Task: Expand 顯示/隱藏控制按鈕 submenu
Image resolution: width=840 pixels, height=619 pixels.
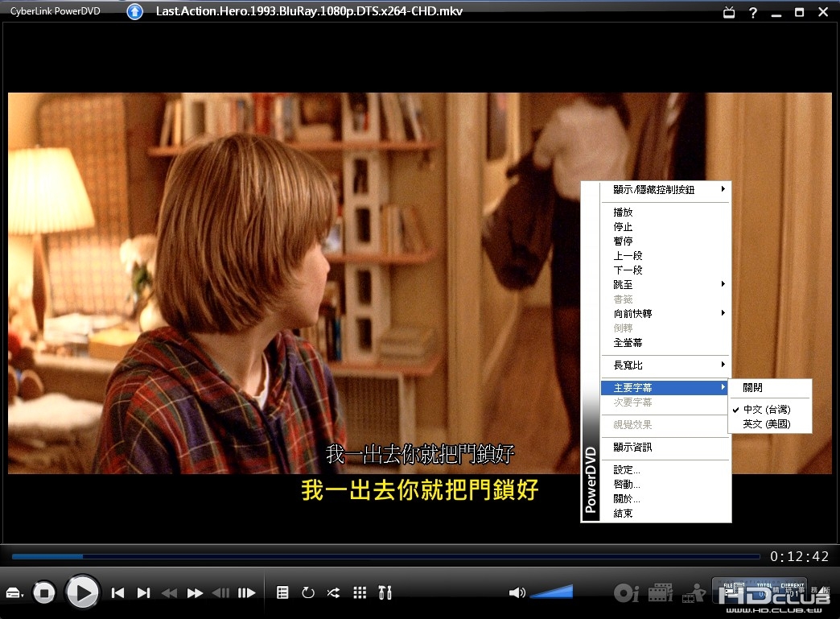Action: (665, 190)
